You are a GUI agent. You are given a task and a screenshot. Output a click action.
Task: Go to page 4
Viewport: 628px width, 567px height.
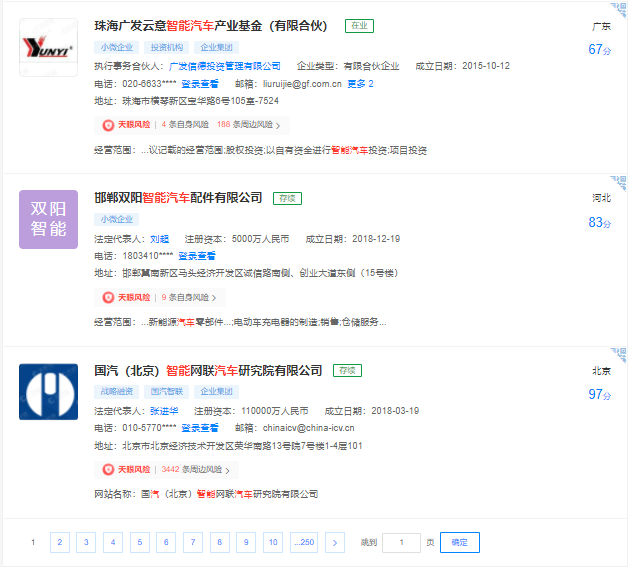[113, 543]
